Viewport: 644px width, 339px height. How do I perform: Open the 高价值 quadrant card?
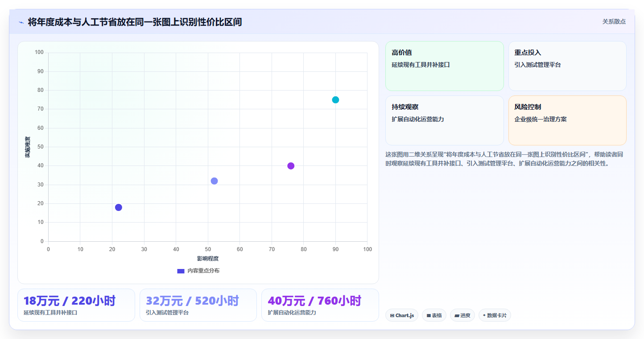444,66
